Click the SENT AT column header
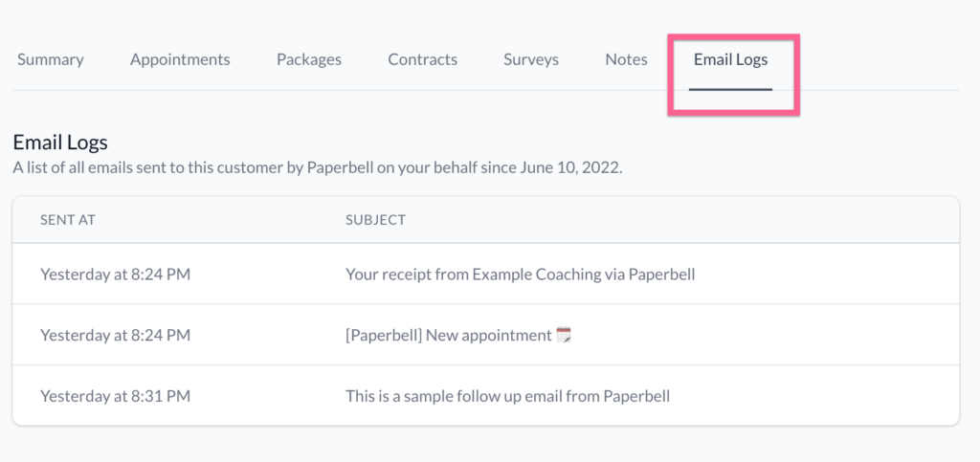980x462 pixels. pyautogui.click(x=68, y=220)
